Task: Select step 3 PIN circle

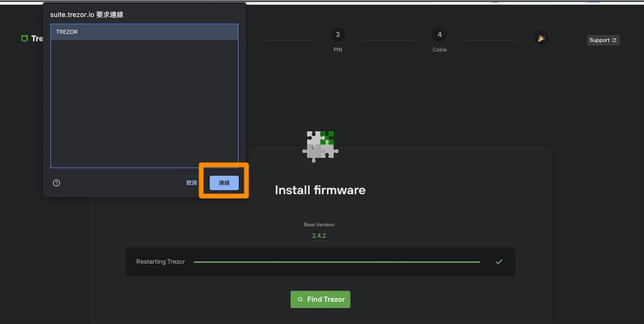Action: [338, 34]
